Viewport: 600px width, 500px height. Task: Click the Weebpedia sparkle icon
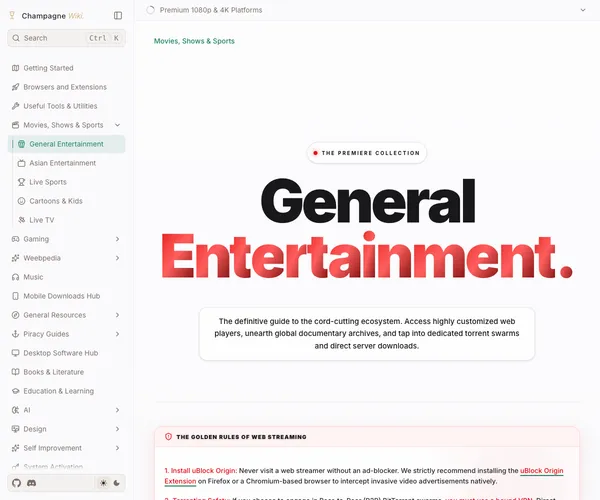click(15, 258)
